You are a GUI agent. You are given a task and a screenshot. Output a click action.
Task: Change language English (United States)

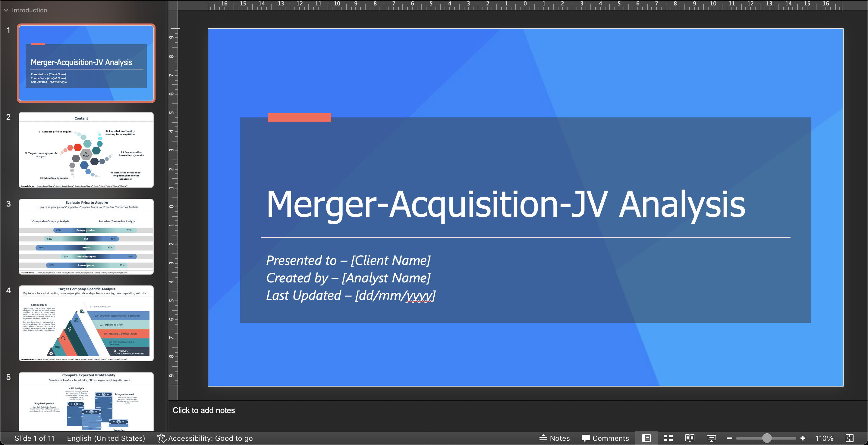pyautogui.click(x=106, y=438)
